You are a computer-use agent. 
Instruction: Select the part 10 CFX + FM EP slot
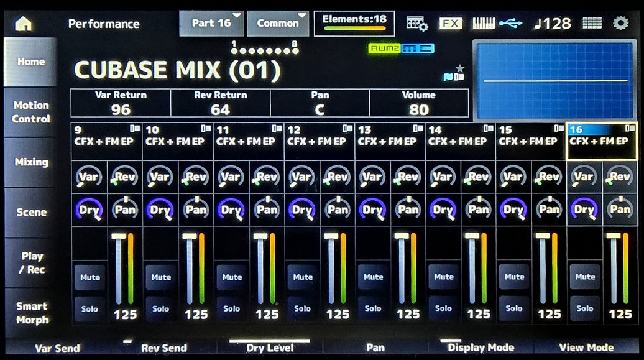point(178,141)
